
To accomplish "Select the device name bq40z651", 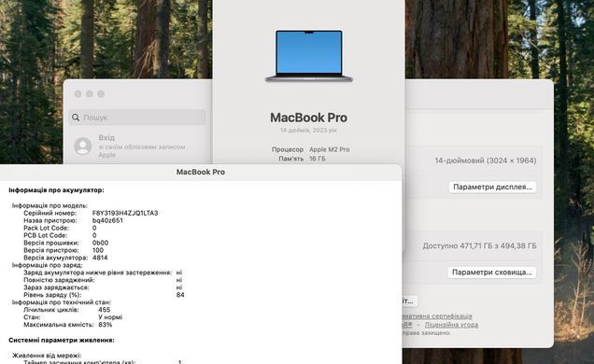I will tap(107, 220).
